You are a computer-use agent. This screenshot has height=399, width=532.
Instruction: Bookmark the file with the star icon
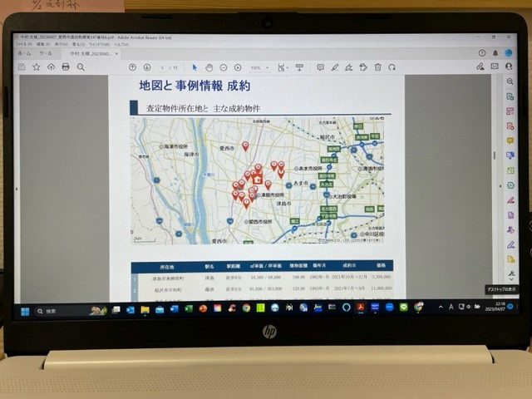pos(37,66)
